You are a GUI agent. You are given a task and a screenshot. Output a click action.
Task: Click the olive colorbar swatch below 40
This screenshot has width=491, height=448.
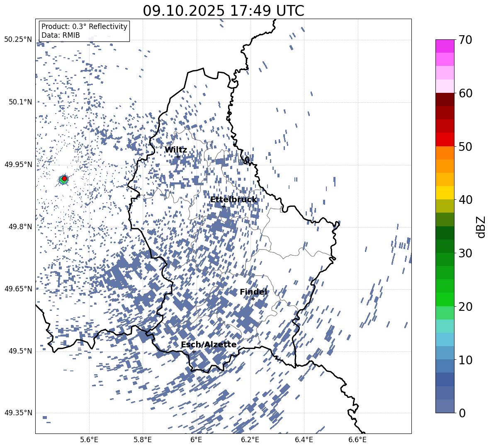(x=445, y=206)
